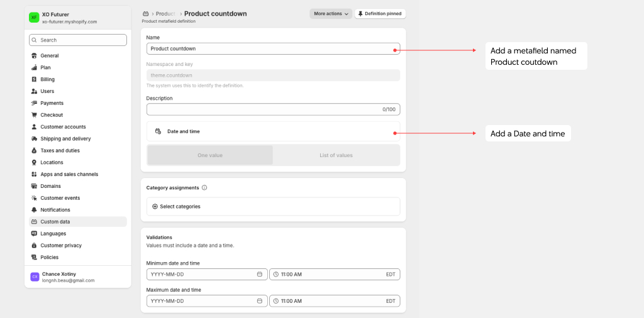Click the XO Futurer store avatar
644x318 pixels.
coord(34,18)
